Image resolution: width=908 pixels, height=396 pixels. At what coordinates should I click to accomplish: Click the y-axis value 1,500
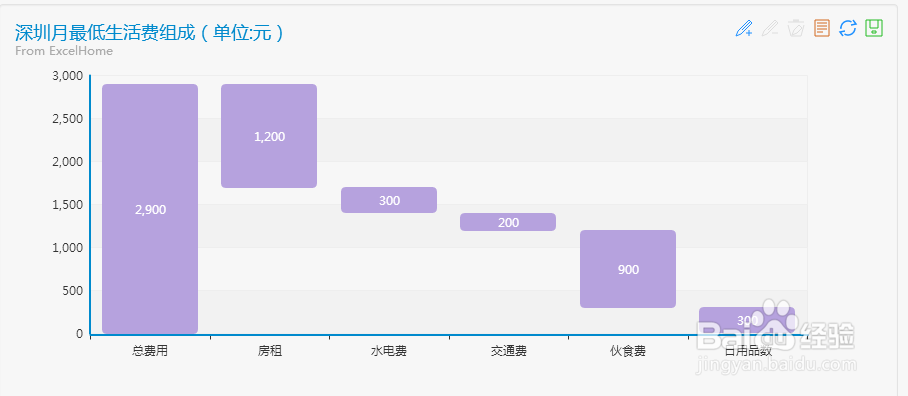(x=68, y=204)
